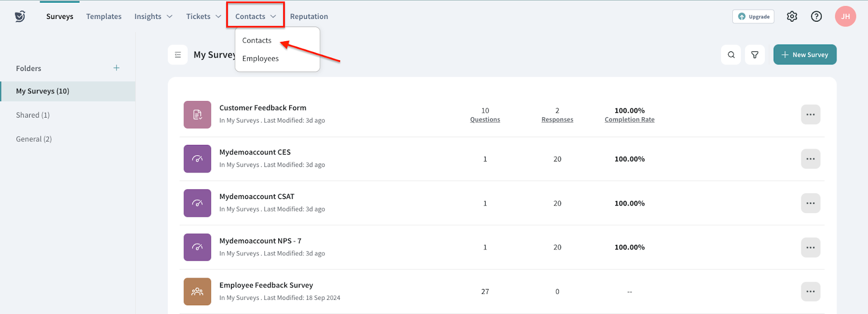
Task: Open the Shared (1) folder
Action: (x=33, y=115)
